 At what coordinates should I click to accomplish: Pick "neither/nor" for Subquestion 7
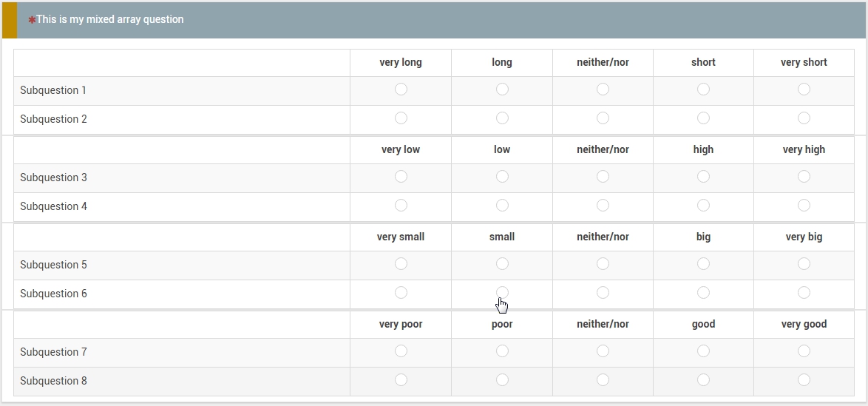603,351
